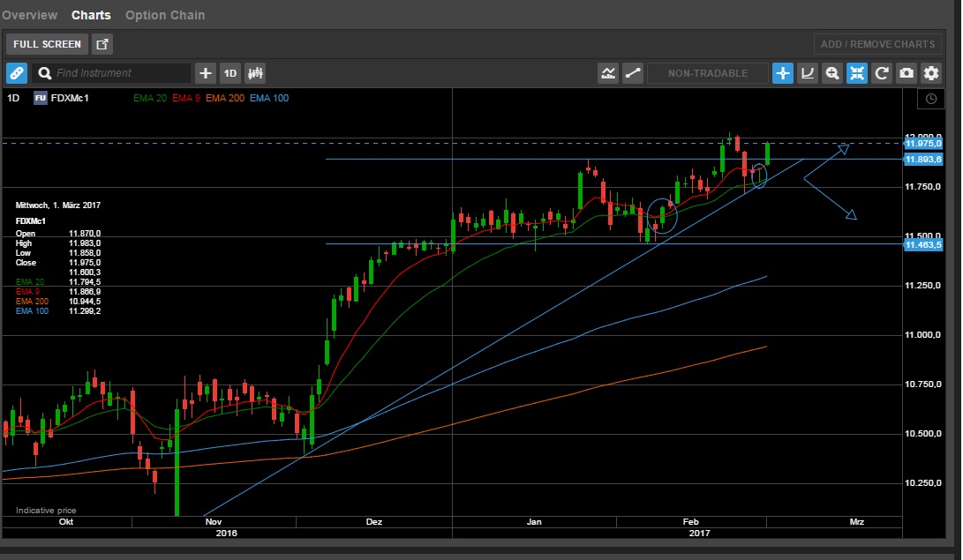Click the Open 11.870,0 value in data box
963x560 pixels.
coord(85,234)
